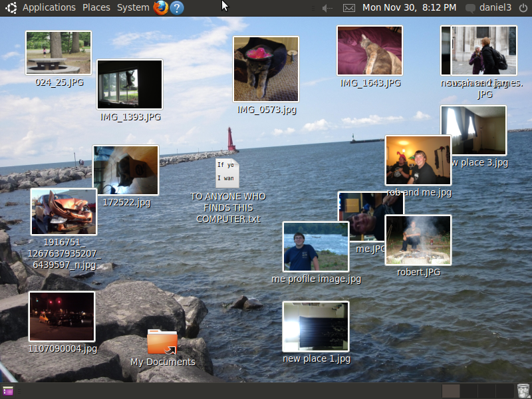Open the Trash icon in bottom panel

pyautogui.click(x=523, y=391)
